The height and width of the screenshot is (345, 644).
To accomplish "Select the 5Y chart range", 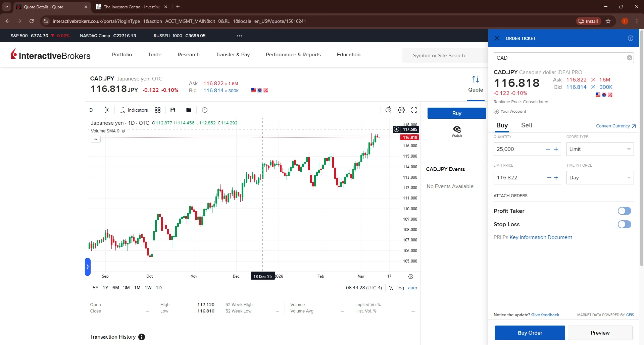I will coord(96,288).
